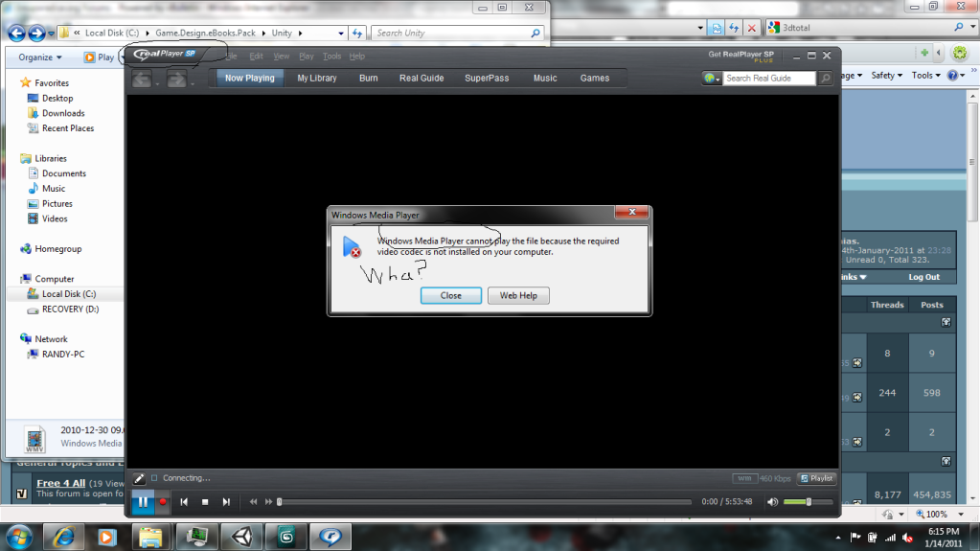The image size is (980, 551).
Task: Click Close in the Windows Media Player dialog
Action: click(450, 295)
